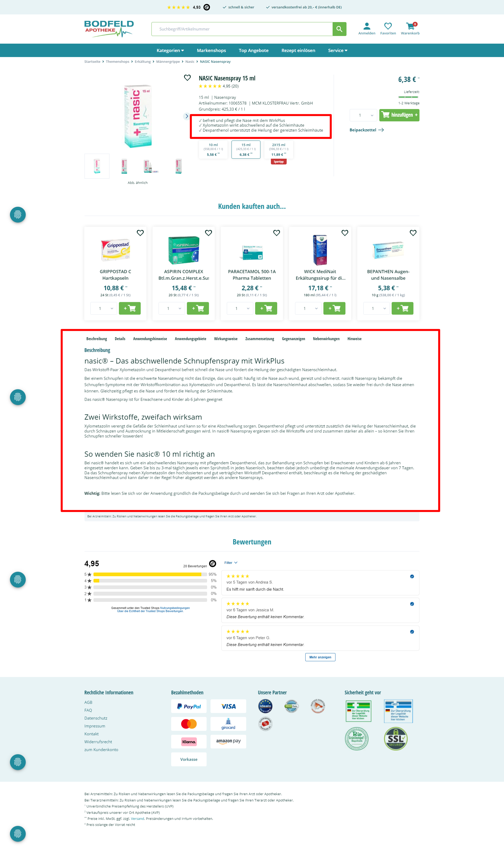Screen dimensions: 504x852
Task: Add Grippostad C to cart
Action: tap(129, 308)
